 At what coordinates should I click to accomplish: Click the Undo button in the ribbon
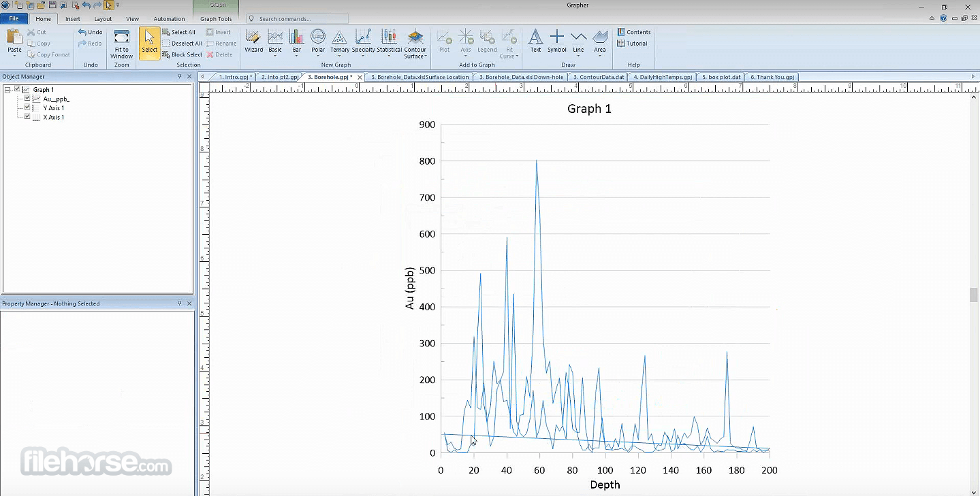point(91,32)
